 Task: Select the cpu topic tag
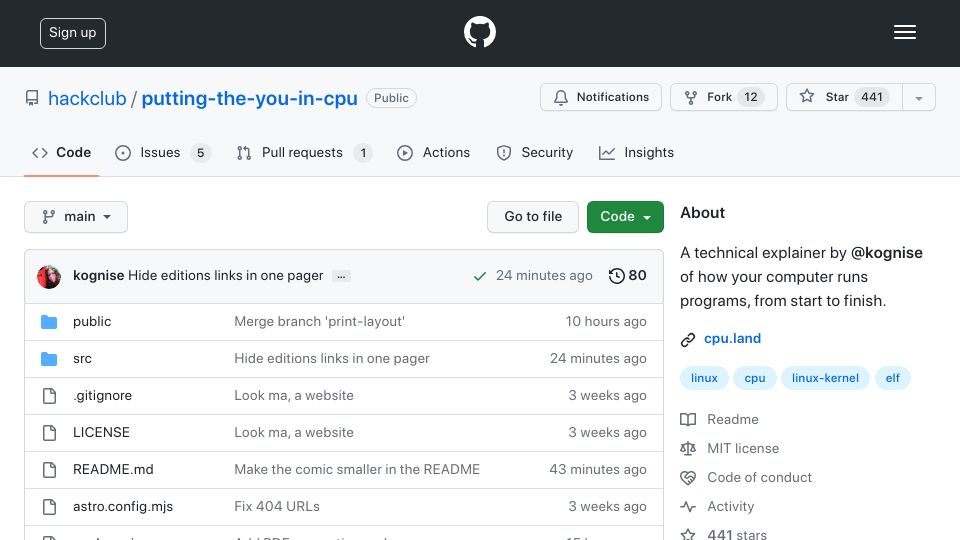pyautogui.click(x=755, y=378)
